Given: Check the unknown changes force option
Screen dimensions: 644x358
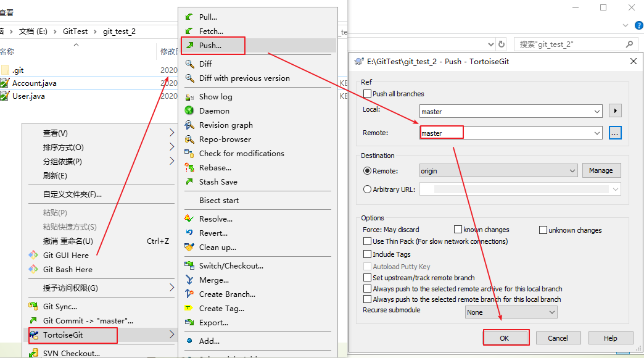Looking at the screenshot, I should pyautogui.click(x=543, y=230).
